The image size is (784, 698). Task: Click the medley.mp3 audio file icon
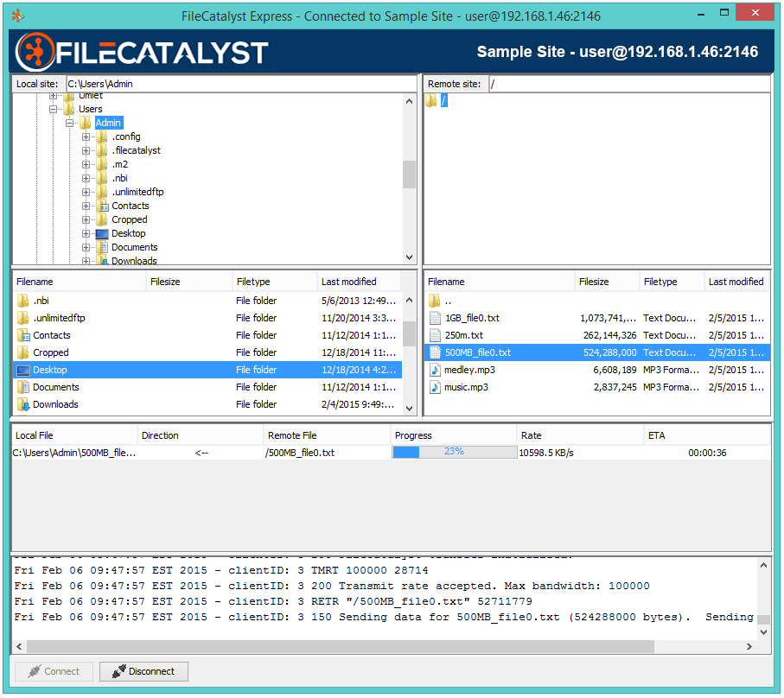pos(435,370)
